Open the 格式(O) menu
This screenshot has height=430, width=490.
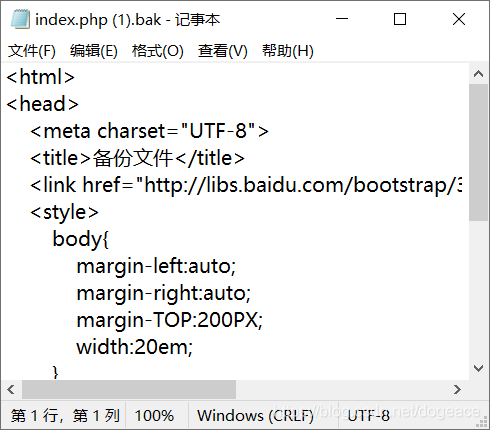tap(157, 51)
